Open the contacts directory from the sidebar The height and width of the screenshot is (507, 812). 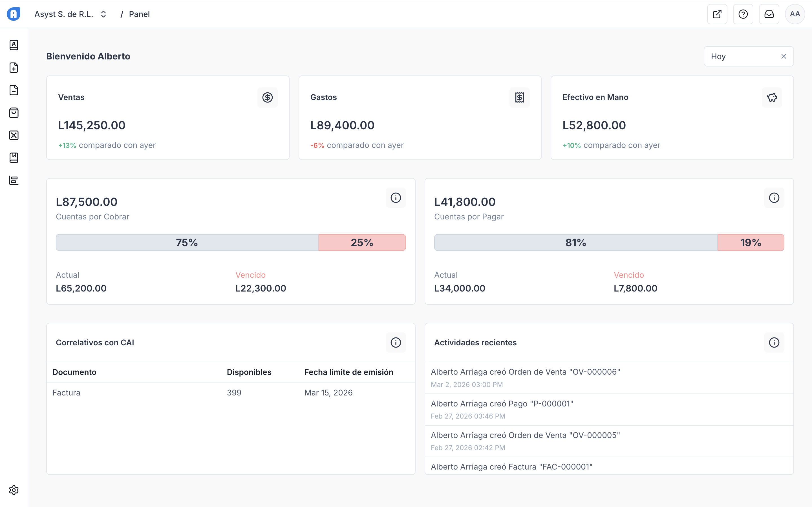14,45
